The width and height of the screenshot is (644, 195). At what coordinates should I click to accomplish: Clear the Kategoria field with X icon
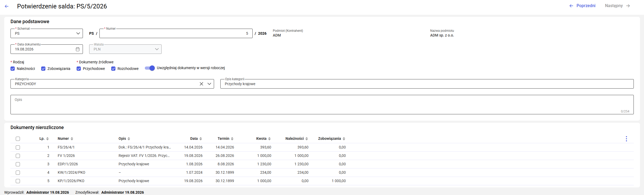[x=201, y=84]
